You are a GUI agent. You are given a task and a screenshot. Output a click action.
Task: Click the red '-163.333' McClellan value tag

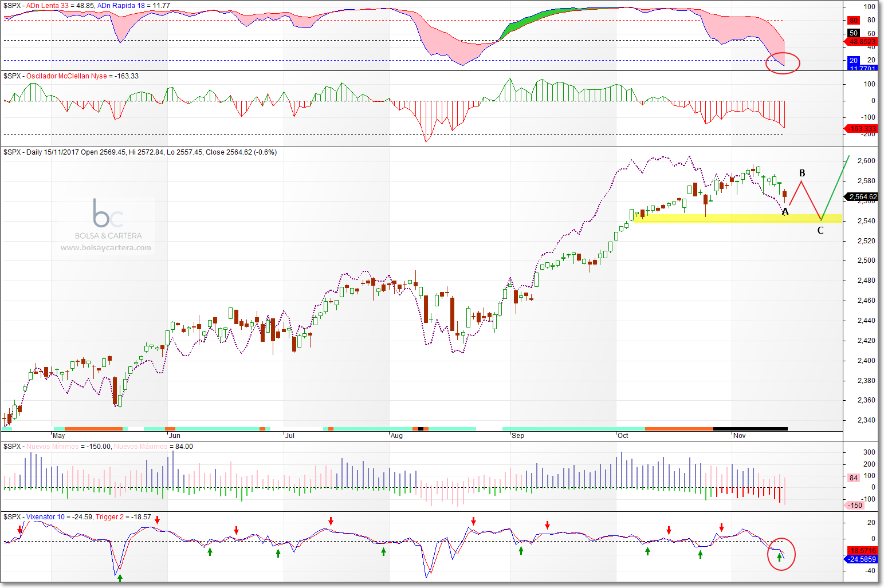(861, 128)
